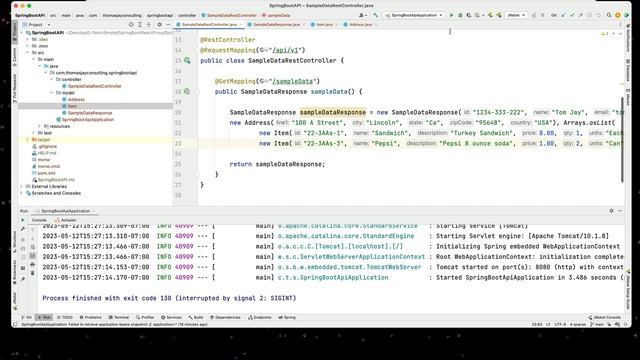The image size is (640, 360).
Task: Expand the resources folder
Action: [40, 126]
